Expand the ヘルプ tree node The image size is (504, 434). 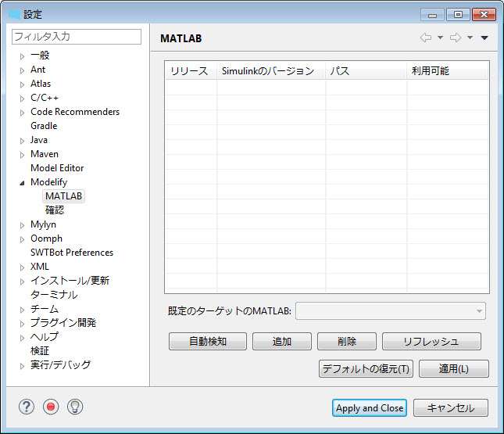[22, 338]
